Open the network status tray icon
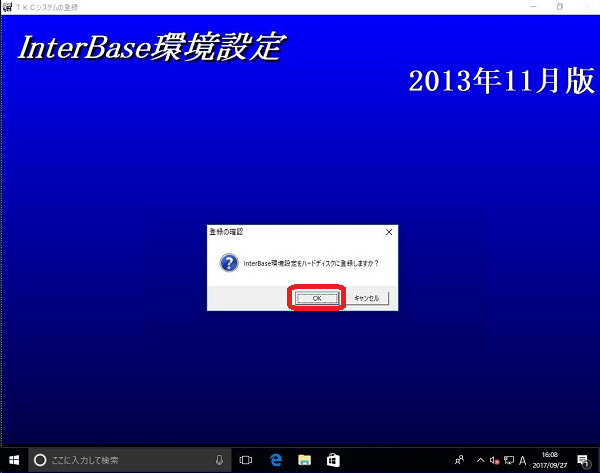Image resolution: width=600 pixels, height=473 pixels. tap(509, 460)
